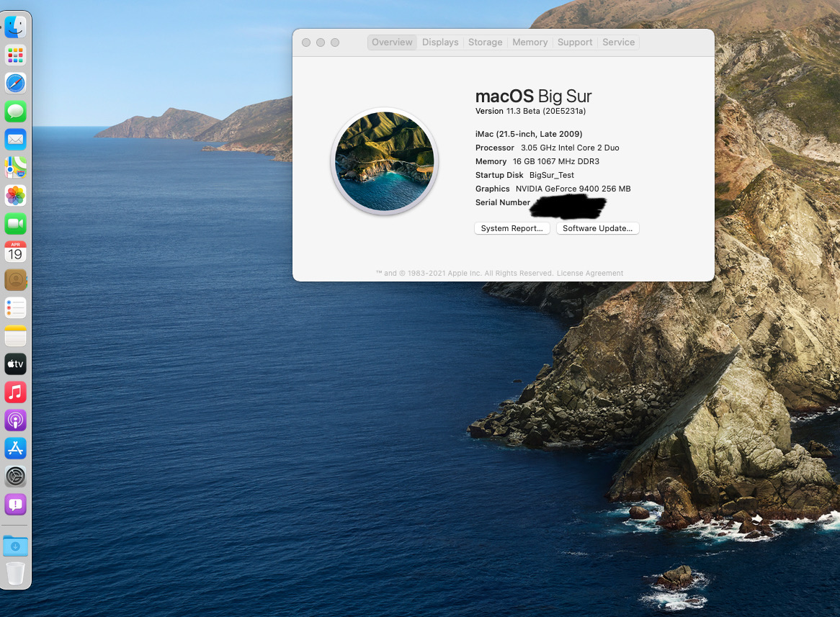Click the Big Sur circular logo image
Viewport: 840px width, 617px height.
coord(385,161)
